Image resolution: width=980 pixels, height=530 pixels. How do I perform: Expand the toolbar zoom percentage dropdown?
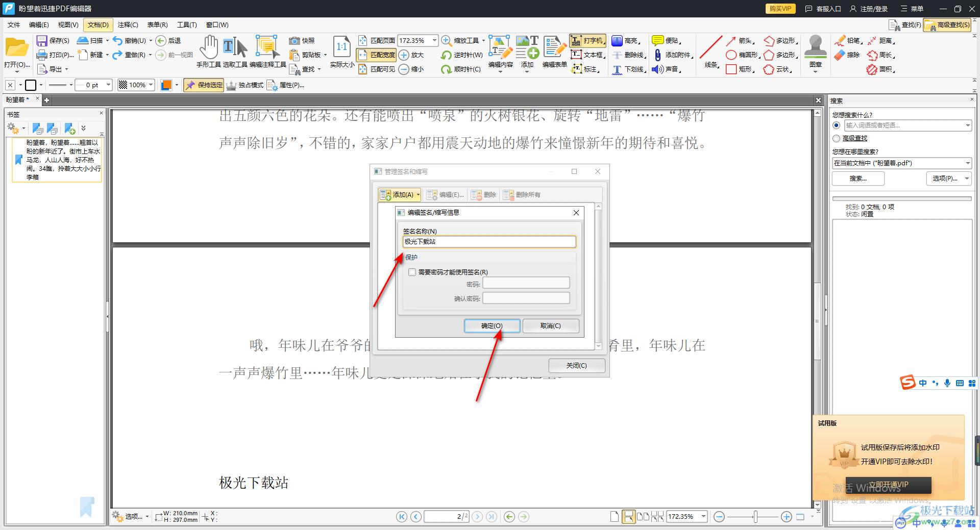pos(434,40)
